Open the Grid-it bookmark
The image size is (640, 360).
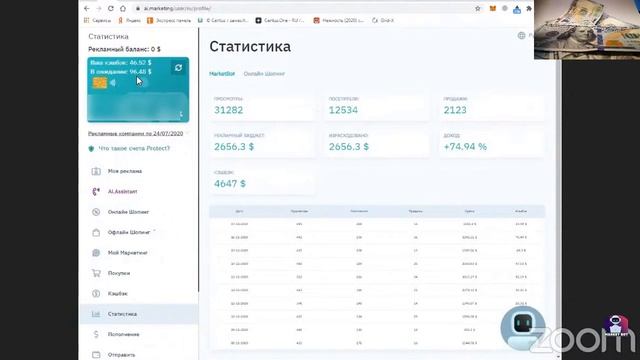pyautogui.click(x=383, y=20)
